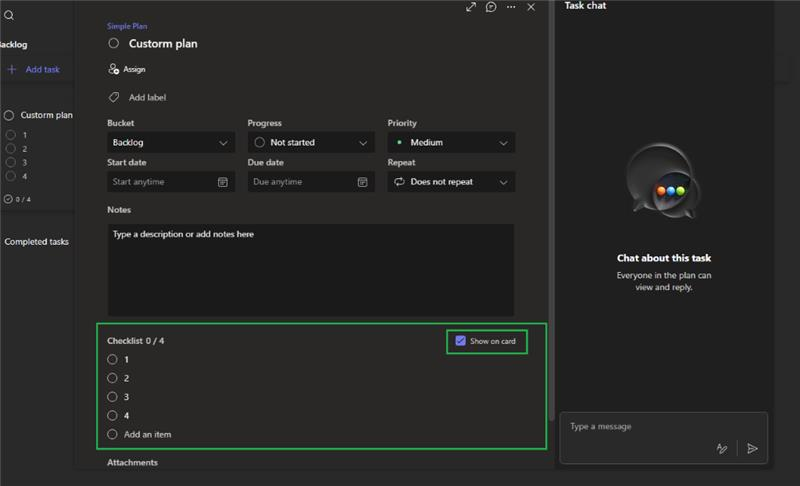
Task: Click the Simple Plan breadcrumb link
Action: pos(127,26)
